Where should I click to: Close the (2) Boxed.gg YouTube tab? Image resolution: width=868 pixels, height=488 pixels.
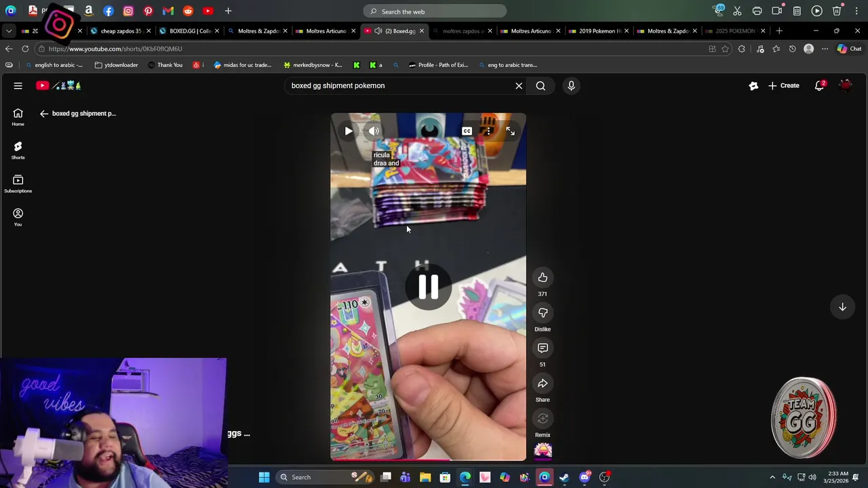421,30
